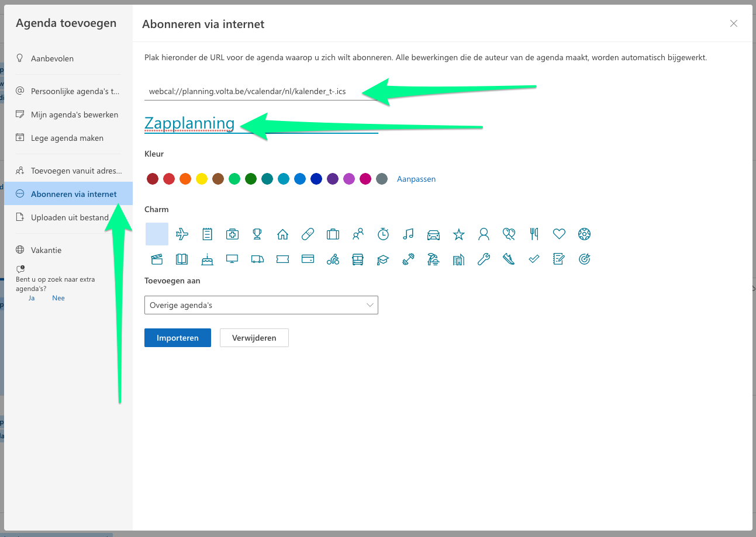This screenshot has height=537, width=756.
Task: Select the empty no-charm option
Action: tap(157, 234)
